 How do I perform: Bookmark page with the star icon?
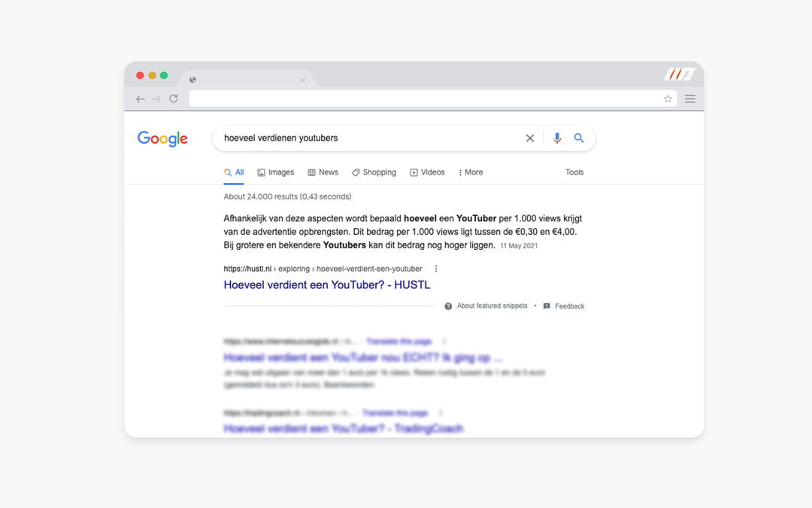pyautogui.click(x=668, y=99)
